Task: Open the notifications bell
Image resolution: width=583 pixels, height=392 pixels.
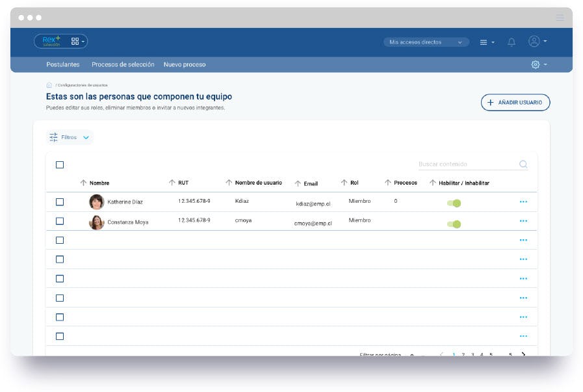Action: click(511, 41)
